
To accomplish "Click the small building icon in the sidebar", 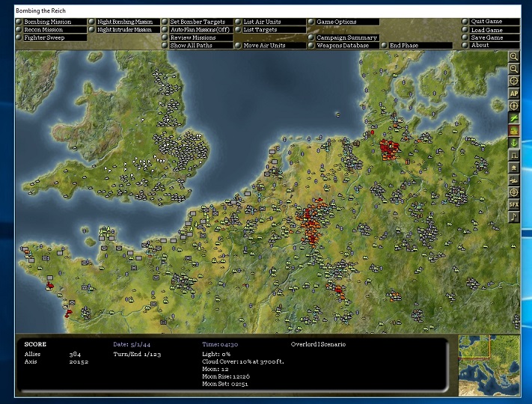I will (514, 168).
